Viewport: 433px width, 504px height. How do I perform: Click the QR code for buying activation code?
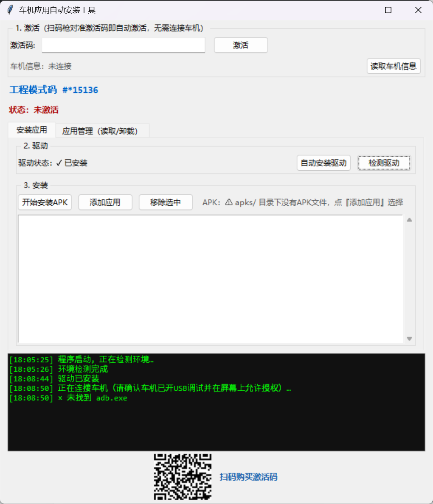[183, 477]
